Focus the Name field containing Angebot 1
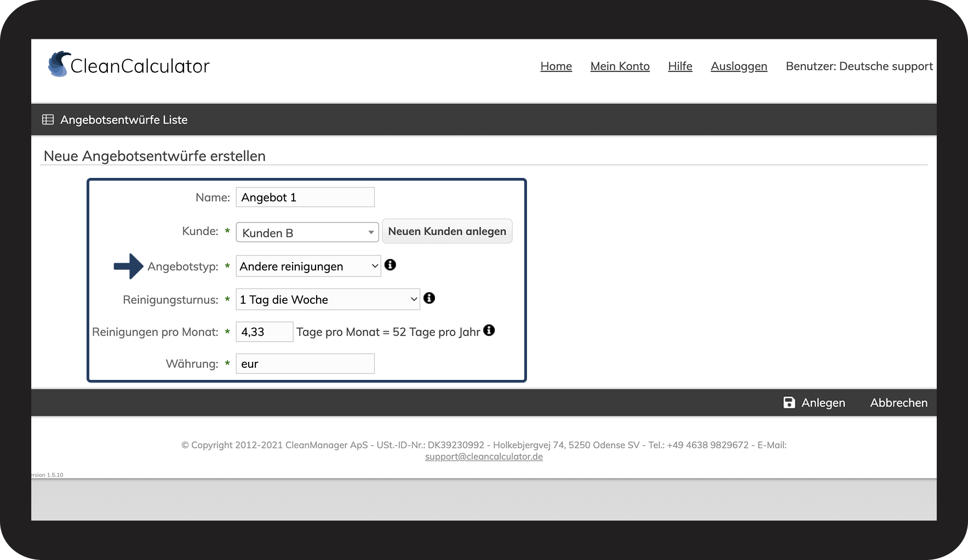 tap(305, 197)
